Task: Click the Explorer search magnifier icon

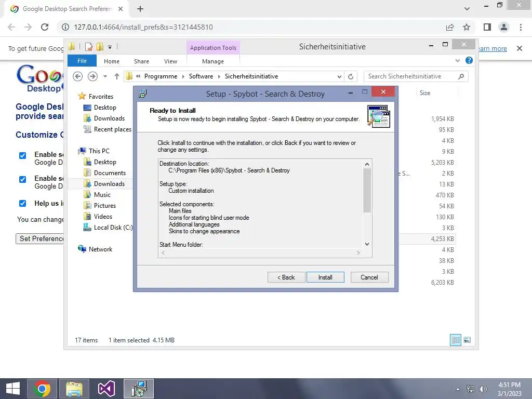Action: pyautogui.click(x=461, y=76)
